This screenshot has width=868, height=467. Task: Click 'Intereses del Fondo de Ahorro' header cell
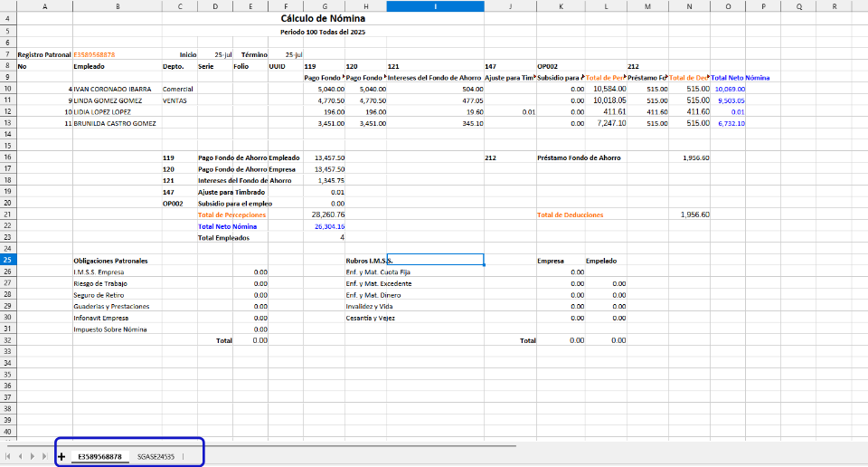pyautogui.click(x=435, y=78)
